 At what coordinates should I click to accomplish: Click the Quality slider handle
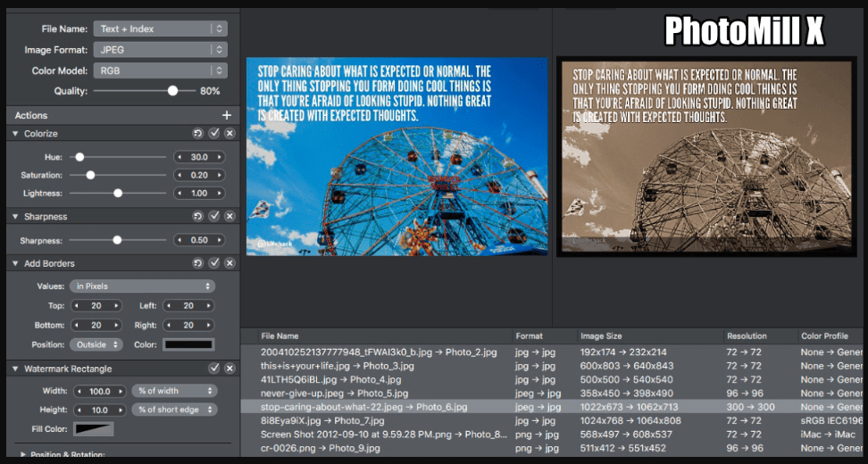coord(172,91)
